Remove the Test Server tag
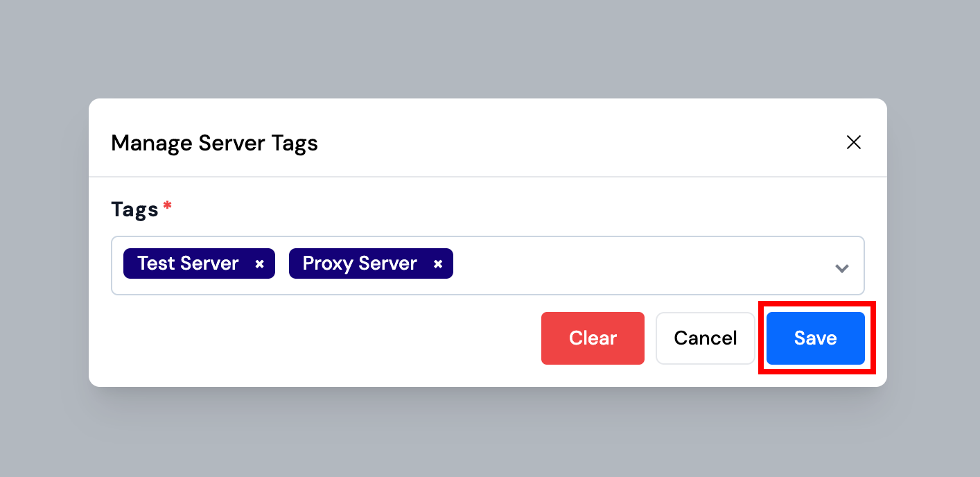Viewport: 980px width, 477px height. 260,264
